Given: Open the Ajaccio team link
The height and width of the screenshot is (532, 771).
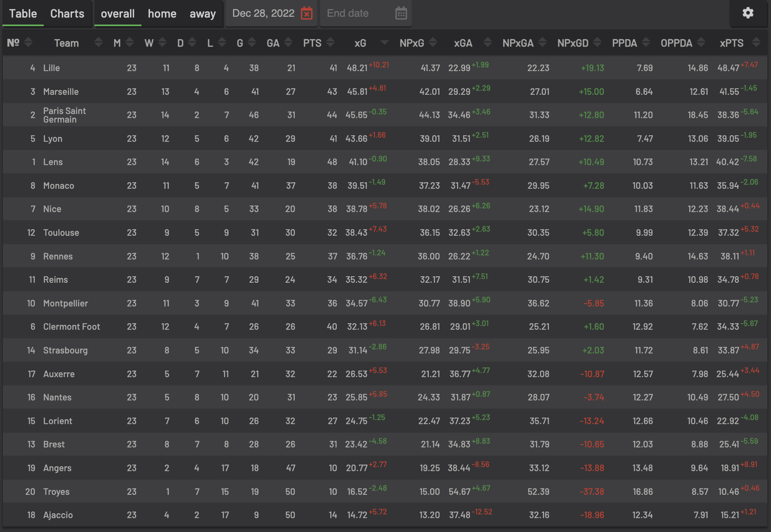Looking at the screenshot, I should coord(58,515).
